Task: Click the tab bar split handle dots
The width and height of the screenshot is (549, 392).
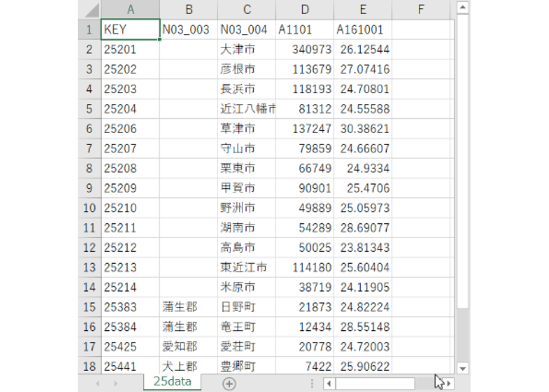Action: tap(311, 384)
